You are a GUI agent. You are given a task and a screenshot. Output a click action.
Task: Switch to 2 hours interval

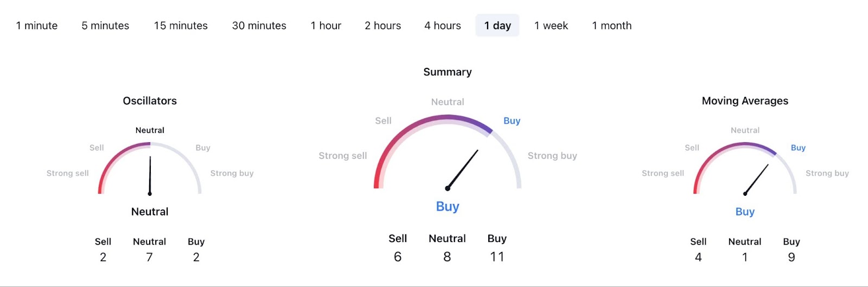pos(382,25)
